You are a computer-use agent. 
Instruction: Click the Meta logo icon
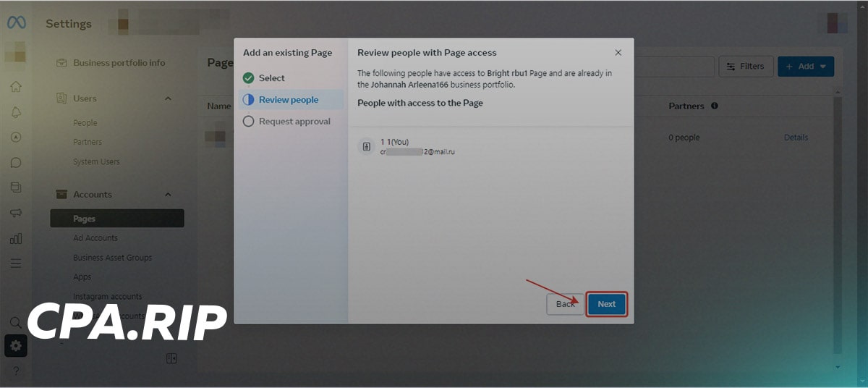tap(16, 23)
